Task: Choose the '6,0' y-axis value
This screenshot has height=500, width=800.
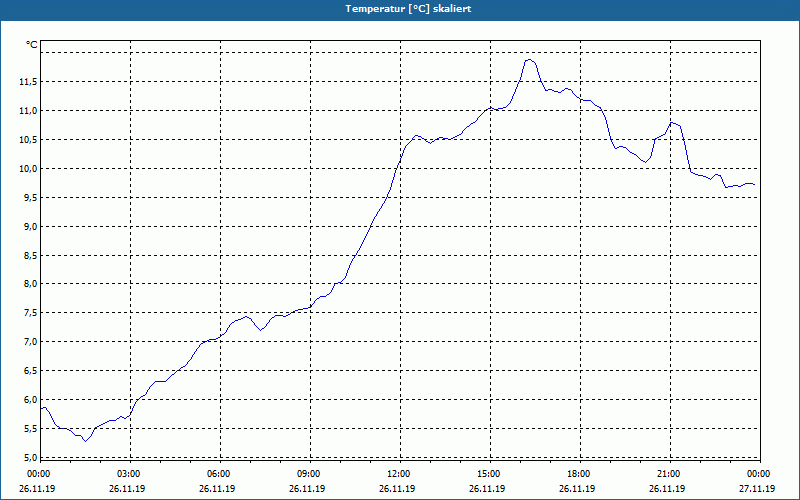Action: point(30,399)
